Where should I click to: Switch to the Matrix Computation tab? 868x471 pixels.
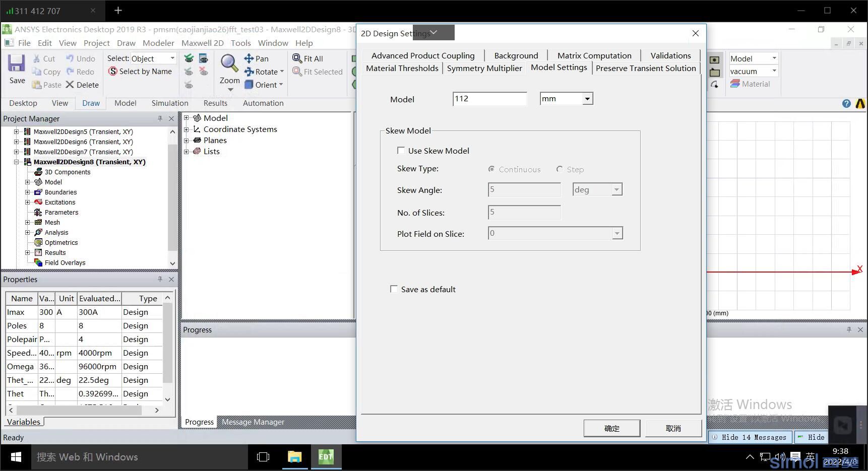[594, 55]
